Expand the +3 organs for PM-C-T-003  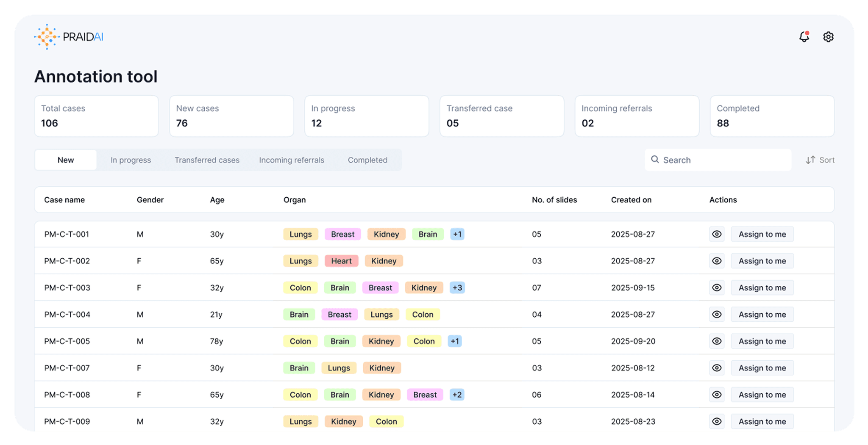point(457,287)
